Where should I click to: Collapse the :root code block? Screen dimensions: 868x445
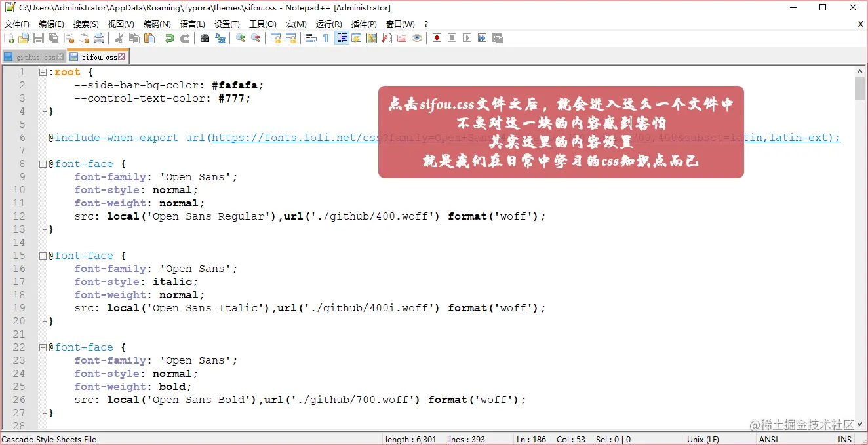[43, 72]
